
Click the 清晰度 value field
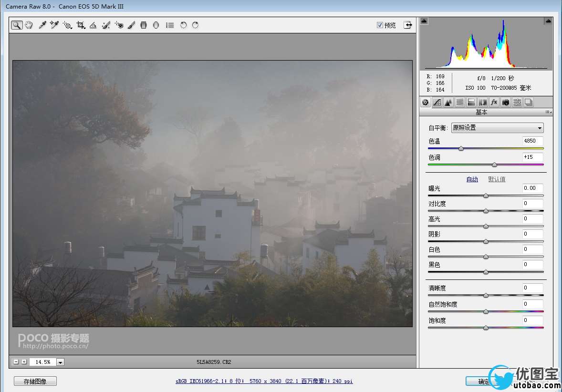tap(532, 288)
